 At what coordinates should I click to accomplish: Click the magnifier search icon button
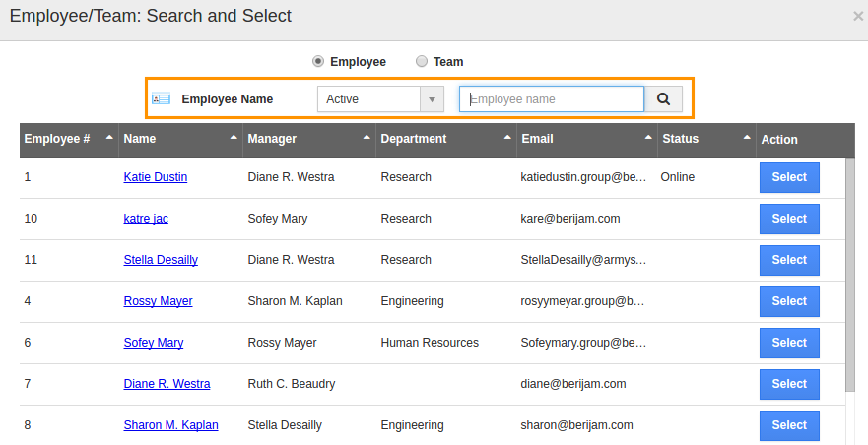(663, 99)
